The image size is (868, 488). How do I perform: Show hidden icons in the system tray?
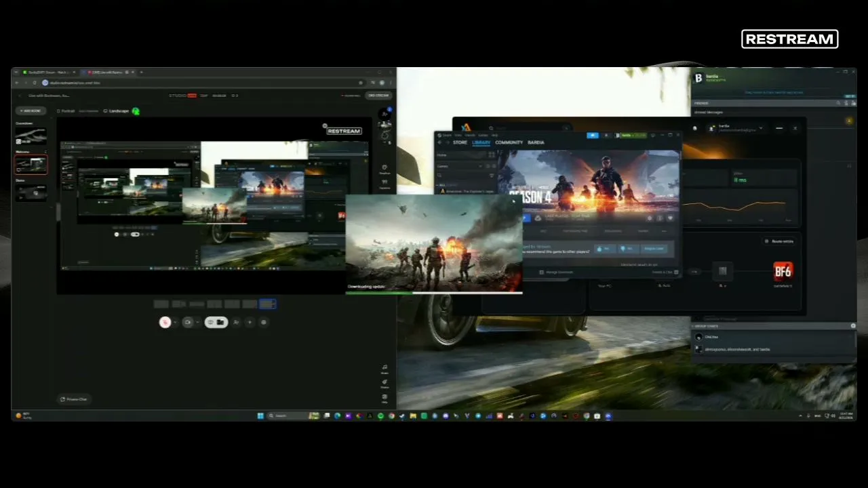(x=800, y=416)
